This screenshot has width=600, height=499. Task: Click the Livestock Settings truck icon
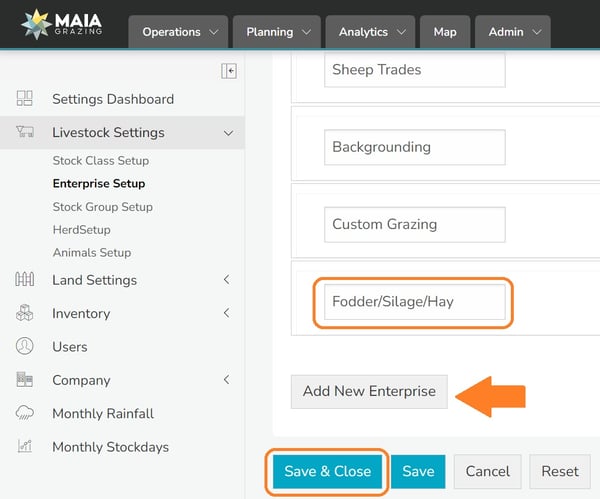(x=25, y=132)
